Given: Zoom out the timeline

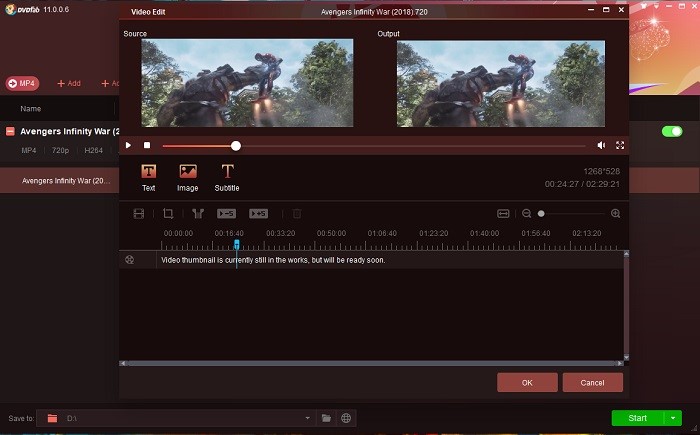Looking at the screenshot, I should [527, 213].
